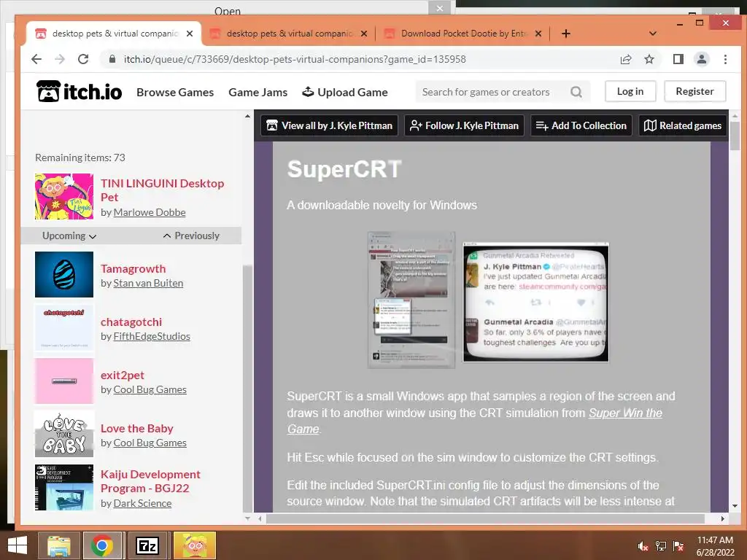Viewport: 747px width, 560px height.
Task: Open the Chrome side panel icon
Action: 678,59
